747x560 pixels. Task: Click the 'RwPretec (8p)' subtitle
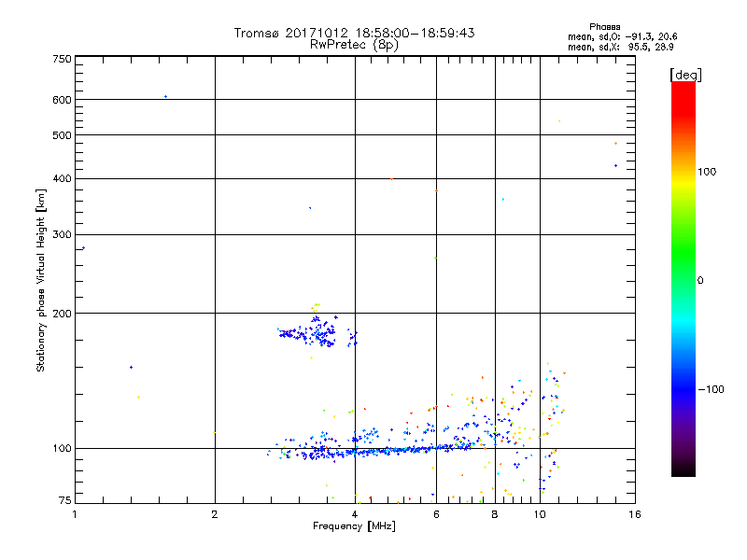coord(354,45)
